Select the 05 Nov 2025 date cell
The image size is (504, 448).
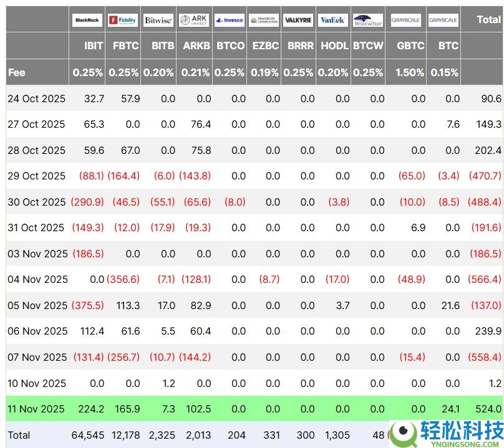pyautogui.click(x=37, y=305)
